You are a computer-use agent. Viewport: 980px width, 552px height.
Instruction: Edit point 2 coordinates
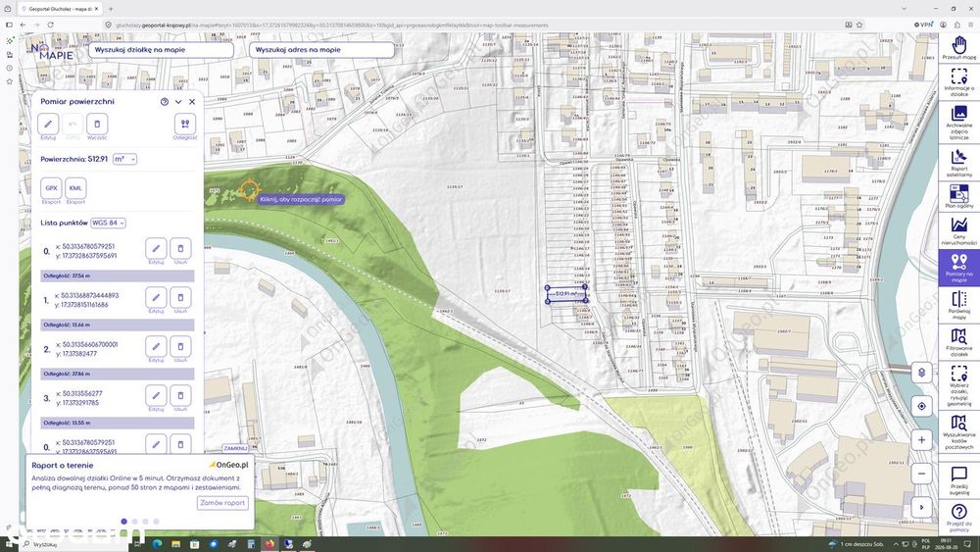(156, 346)
